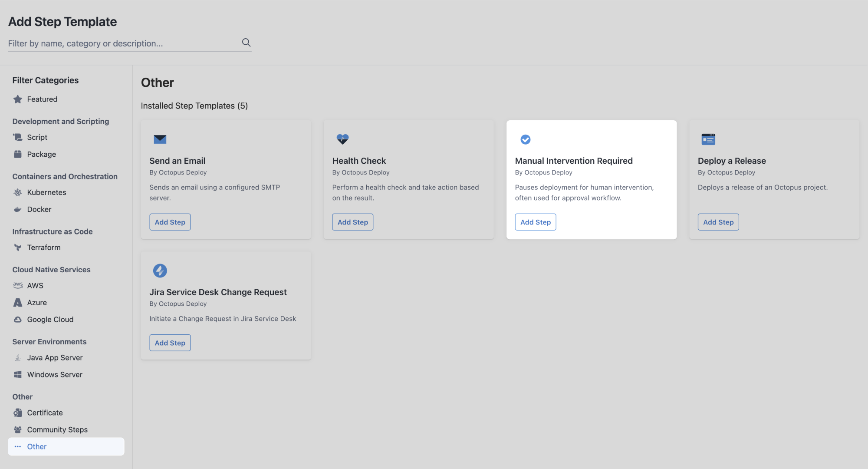Filter by Package category
This screenshot has width=868, height=469.
tap(66, 154)
